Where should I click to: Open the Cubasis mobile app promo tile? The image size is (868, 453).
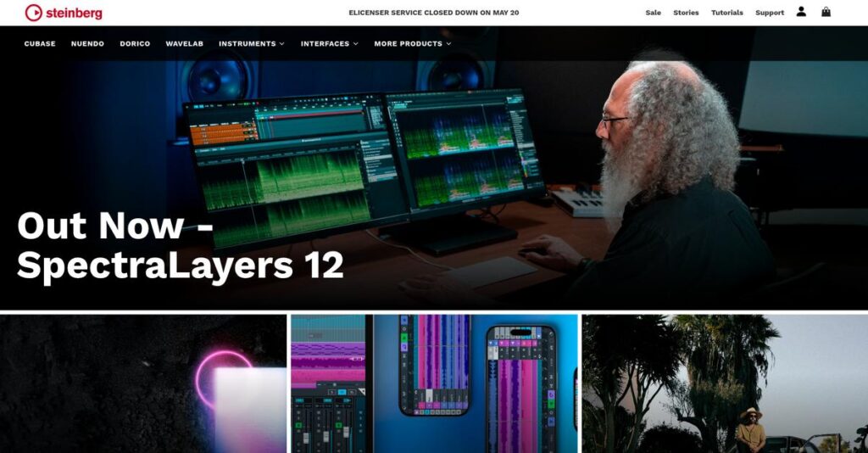tap(434, 383)
